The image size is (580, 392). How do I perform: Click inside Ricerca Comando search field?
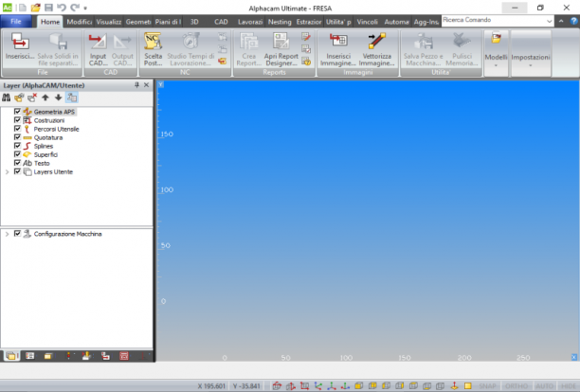tap(493, 21)
